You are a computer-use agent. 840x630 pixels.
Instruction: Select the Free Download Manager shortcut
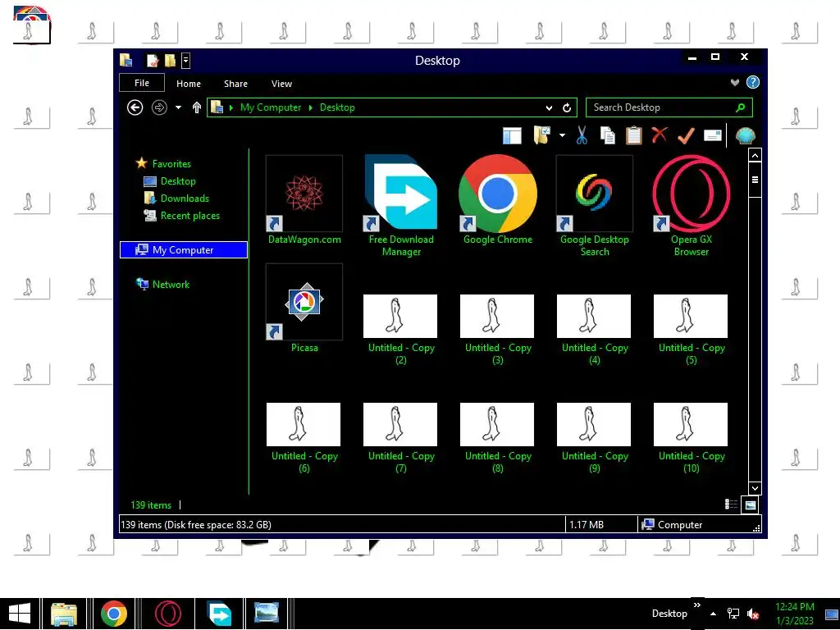401,206
